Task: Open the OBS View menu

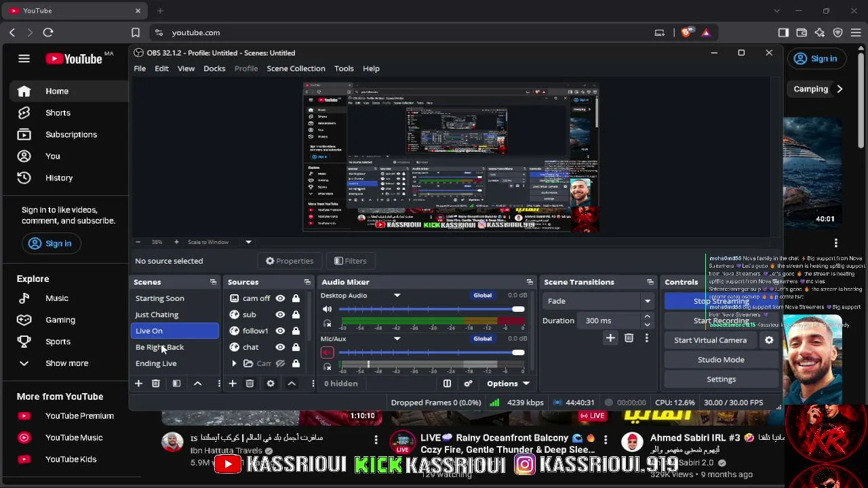Action: (x=186, y=68)
